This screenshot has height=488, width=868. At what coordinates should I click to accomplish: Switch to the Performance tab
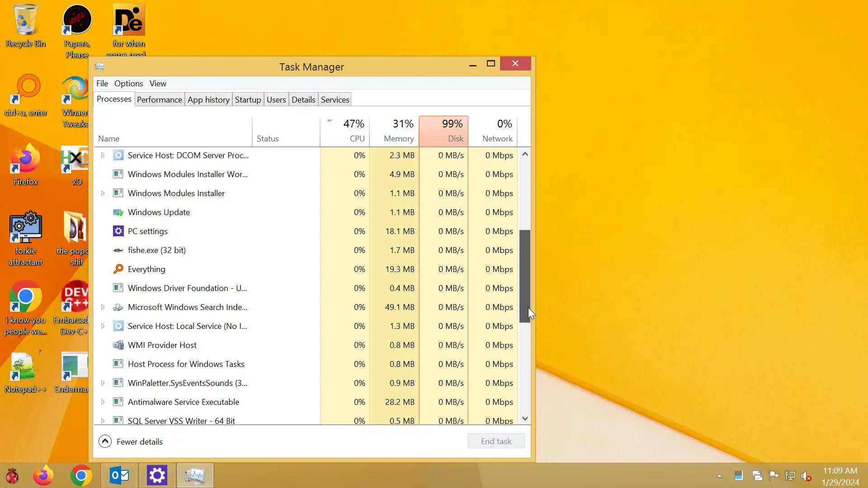click(x=159, y=99)
